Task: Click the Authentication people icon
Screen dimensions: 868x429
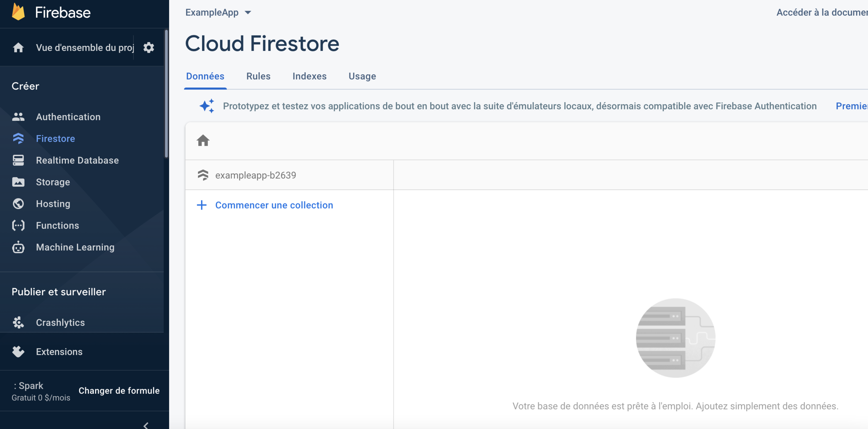Action: click(x=18, y=117)
